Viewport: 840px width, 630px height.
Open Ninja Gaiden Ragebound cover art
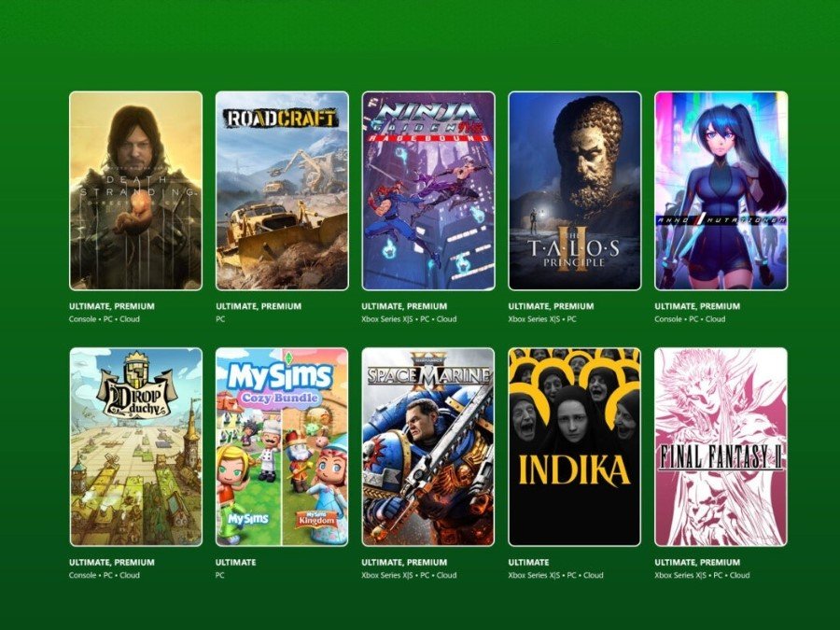[428, 190]
